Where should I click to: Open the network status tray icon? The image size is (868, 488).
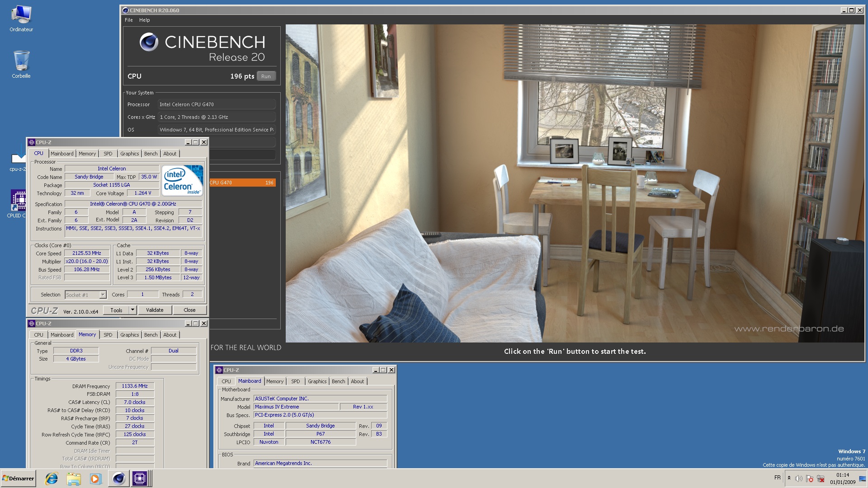(821, 479)
